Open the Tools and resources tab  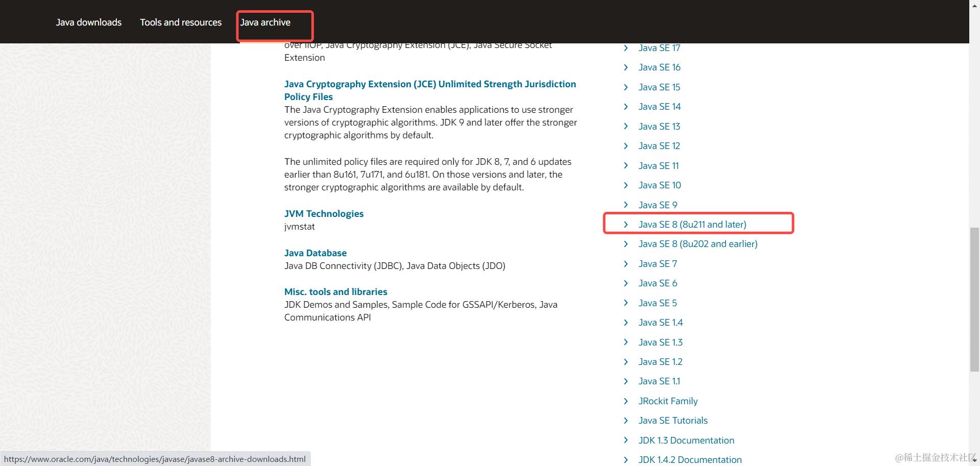pos(181,22)
